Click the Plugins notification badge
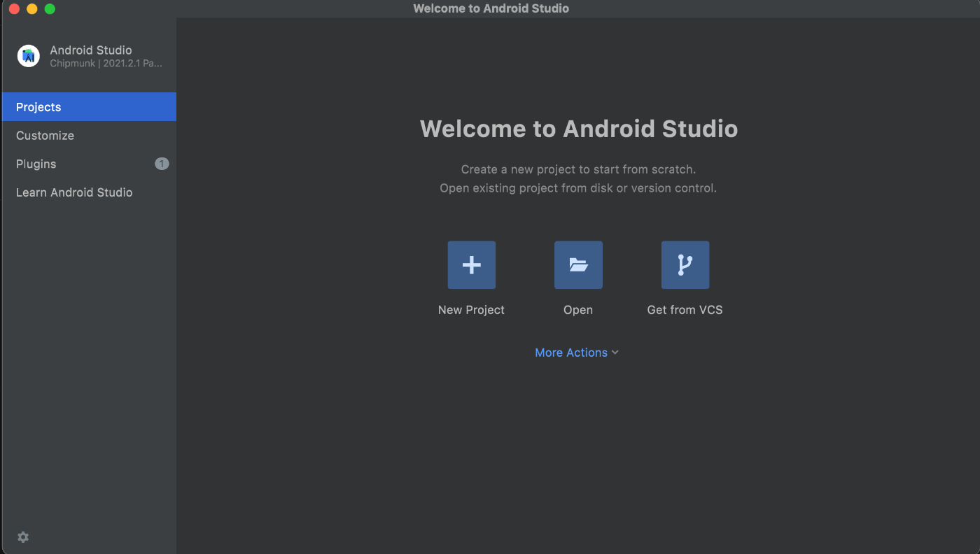 [162, 164]
